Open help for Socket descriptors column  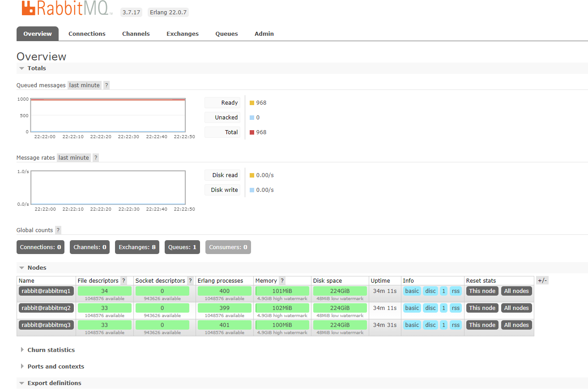coord(190,280)
